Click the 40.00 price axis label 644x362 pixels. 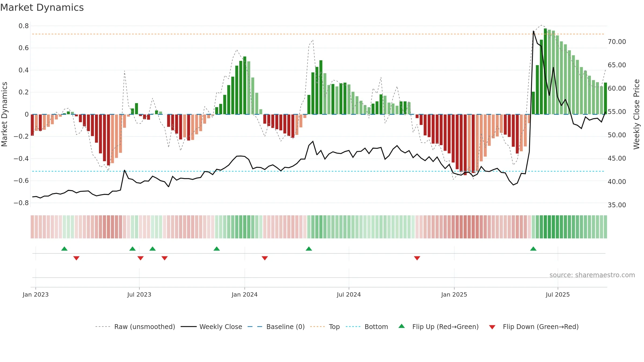tap(617, 182)
